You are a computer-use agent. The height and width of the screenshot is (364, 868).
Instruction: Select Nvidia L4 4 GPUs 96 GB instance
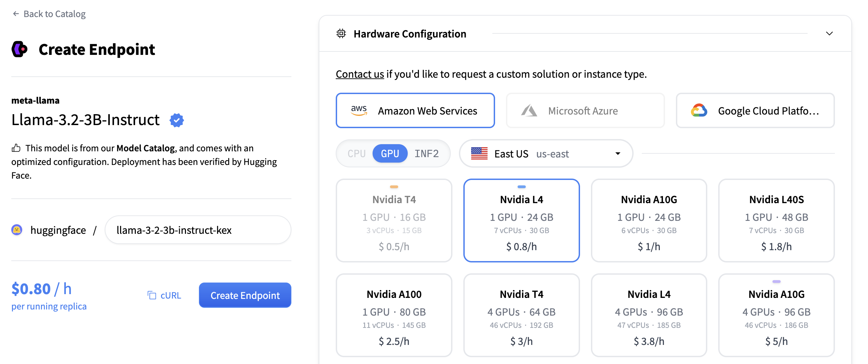[x=649, y=315]
